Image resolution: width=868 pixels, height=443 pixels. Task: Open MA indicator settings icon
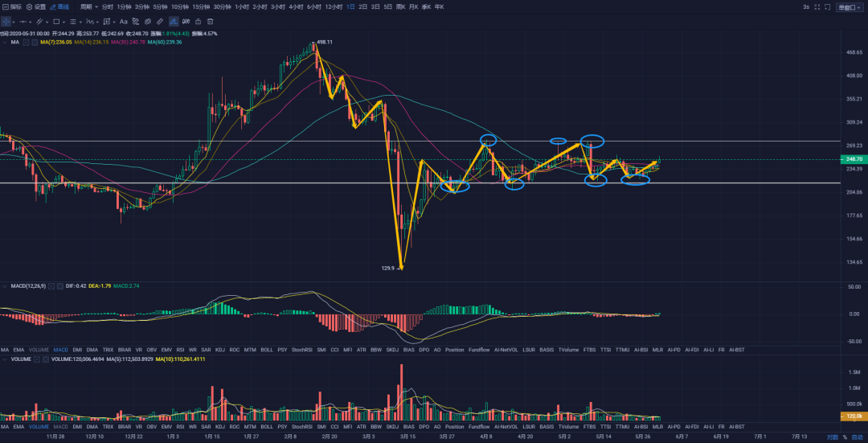26,42
